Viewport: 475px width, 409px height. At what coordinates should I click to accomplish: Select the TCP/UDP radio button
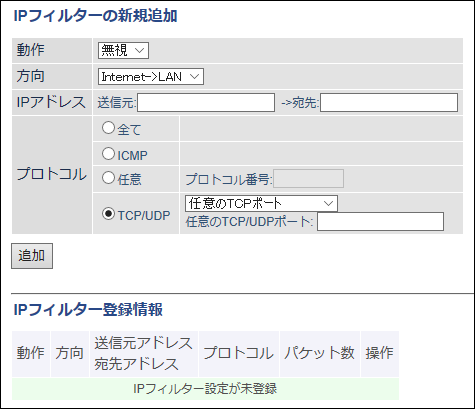tap(108, 214)
